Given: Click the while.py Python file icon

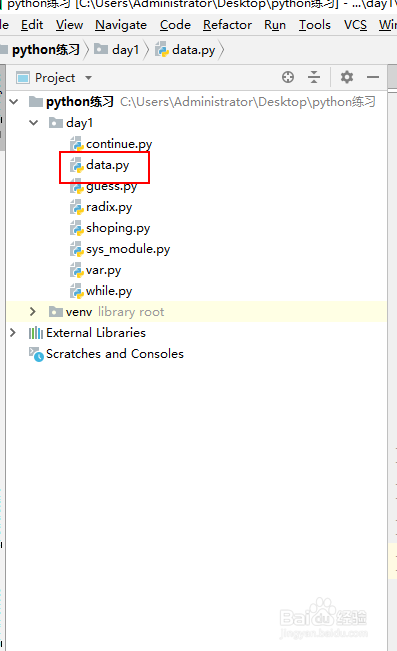Looking at the screenshot, I should [77, 291].
